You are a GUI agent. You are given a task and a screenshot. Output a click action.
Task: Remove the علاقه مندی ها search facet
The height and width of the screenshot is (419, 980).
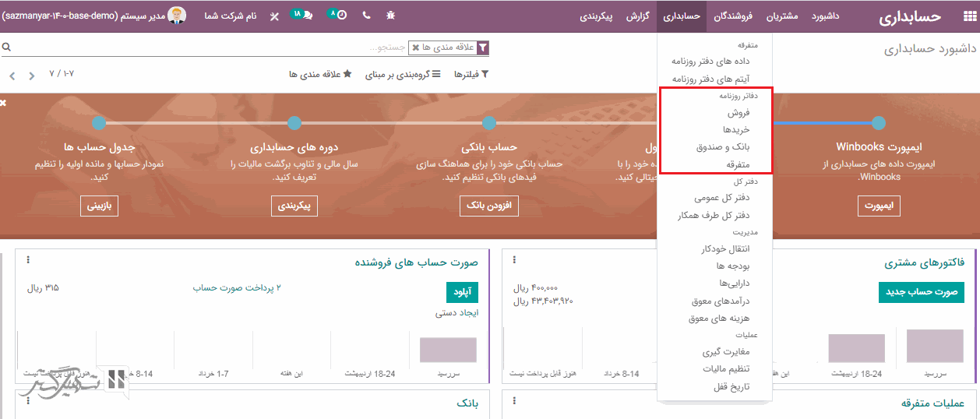(416, 48)
